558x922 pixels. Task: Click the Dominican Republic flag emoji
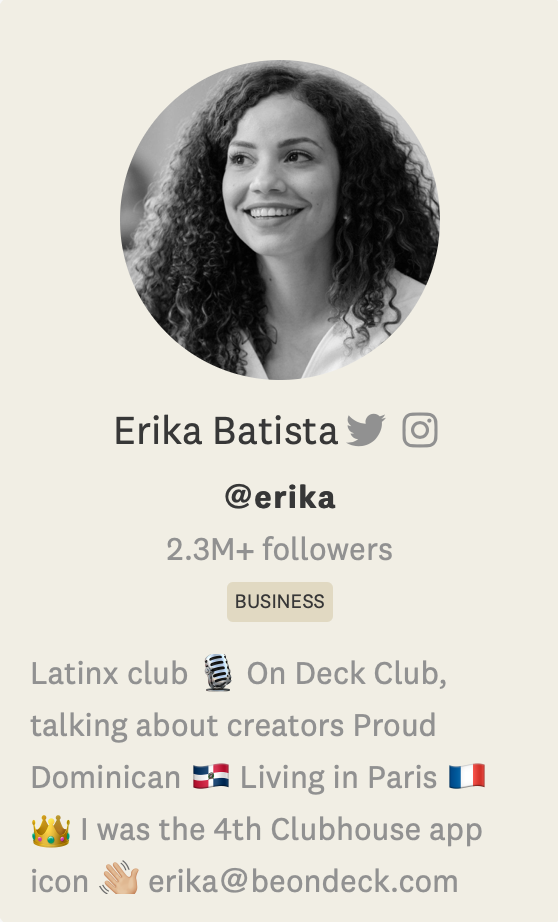click(210, 776)
